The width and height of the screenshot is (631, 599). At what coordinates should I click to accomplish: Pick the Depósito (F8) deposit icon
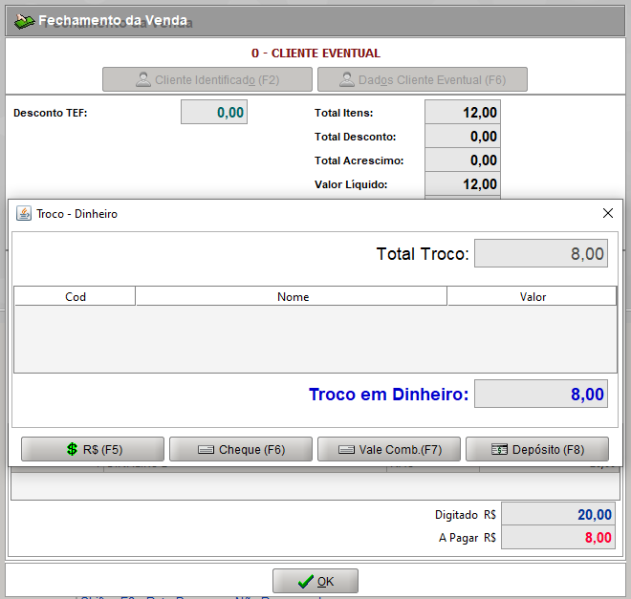(499, 450)
